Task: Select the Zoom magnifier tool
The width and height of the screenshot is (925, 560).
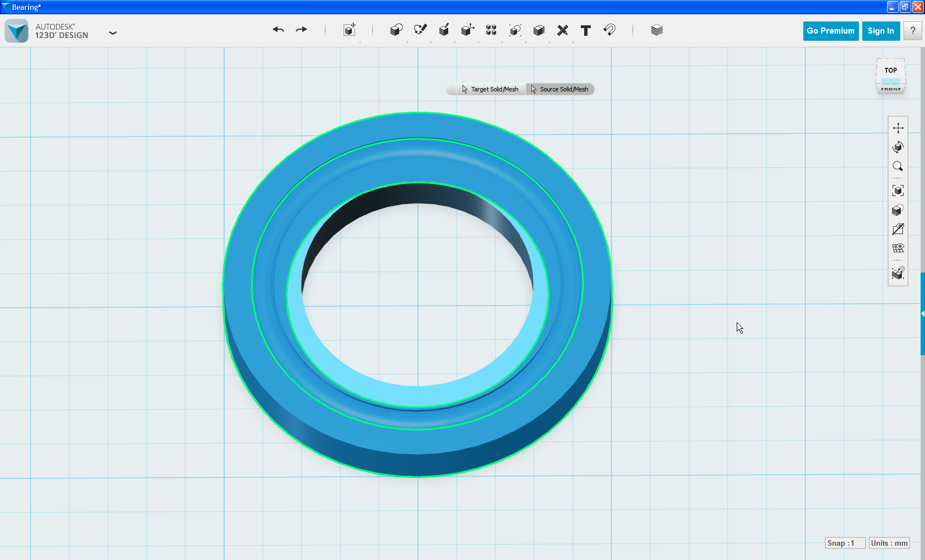Action: tap(898, 166)
